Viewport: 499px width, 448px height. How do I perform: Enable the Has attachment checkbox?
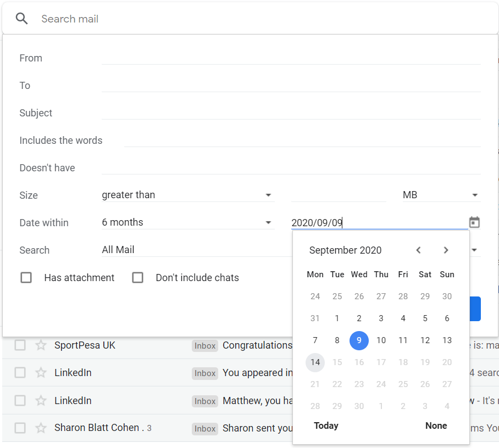(x=26, y=277)
